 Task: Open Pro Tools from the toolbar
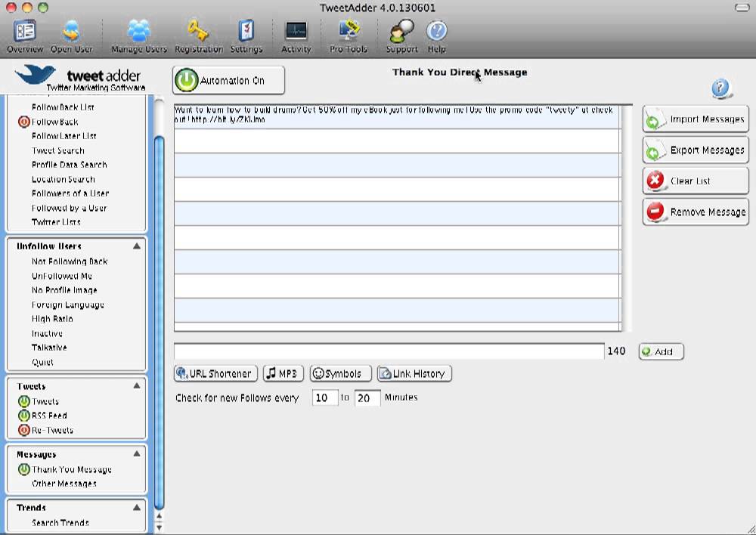point(348,36)
